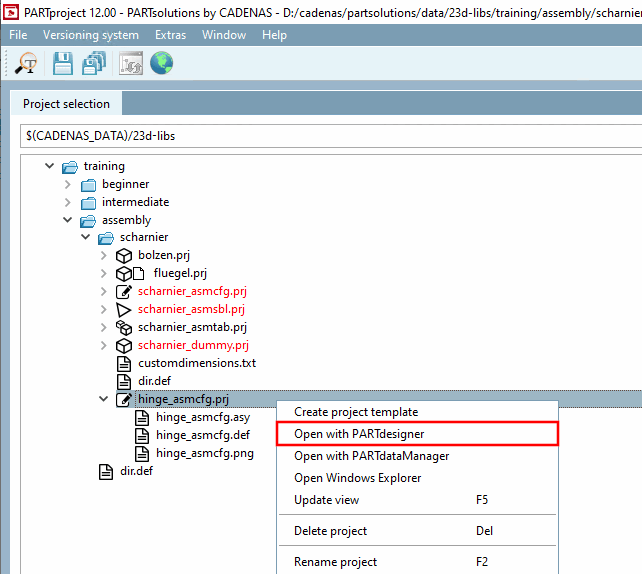Click the save all multiple disks icon

click(x=94, y=63)
